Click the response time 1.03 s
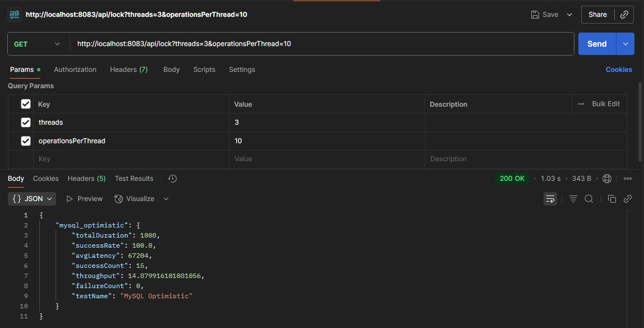Viewport: 644px width, 328px height. coord(551,179)
